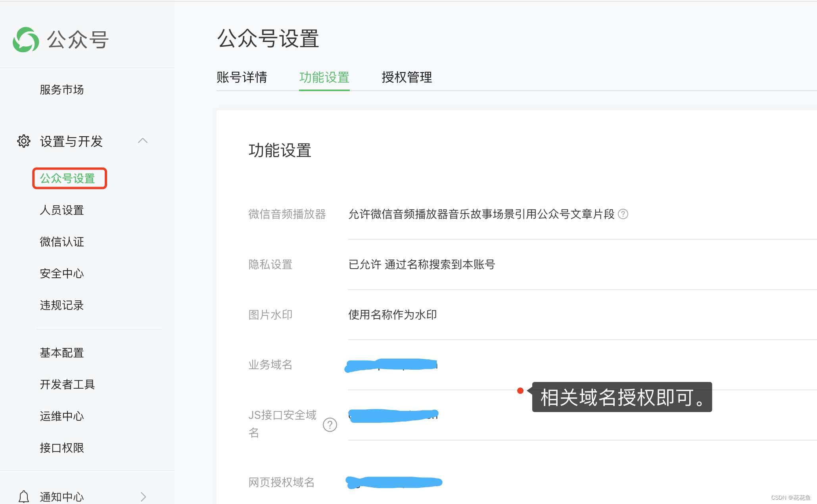Click help icon after 微信音频播放器 description
Image resolution: width=817 pixels, height=504 pixels.
[623, 214]
